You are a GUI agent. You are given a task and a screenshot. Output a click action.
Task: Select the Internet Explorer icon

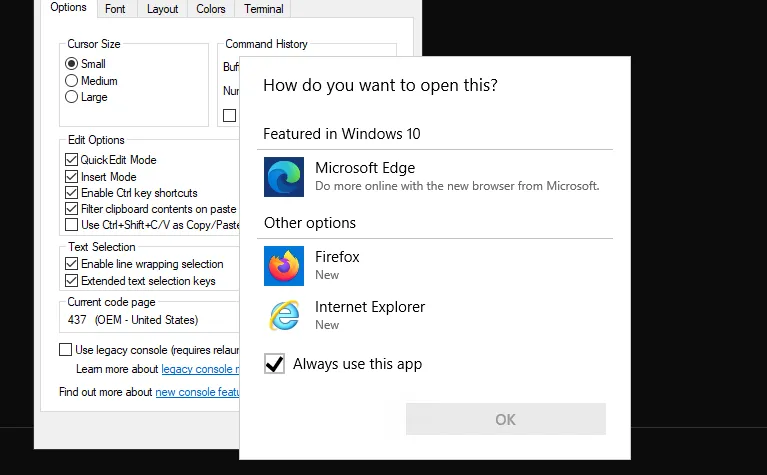[x=284, y=316]
